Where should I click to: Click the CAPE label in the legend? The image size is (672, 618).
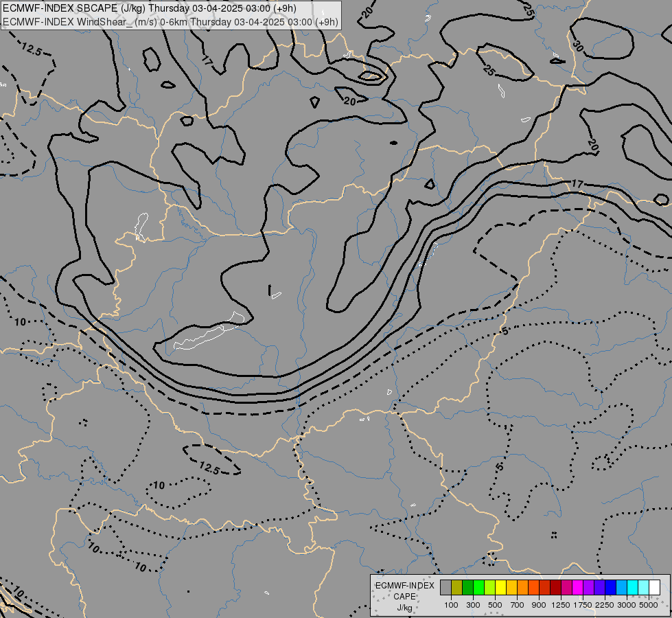(x=404, y=597)
